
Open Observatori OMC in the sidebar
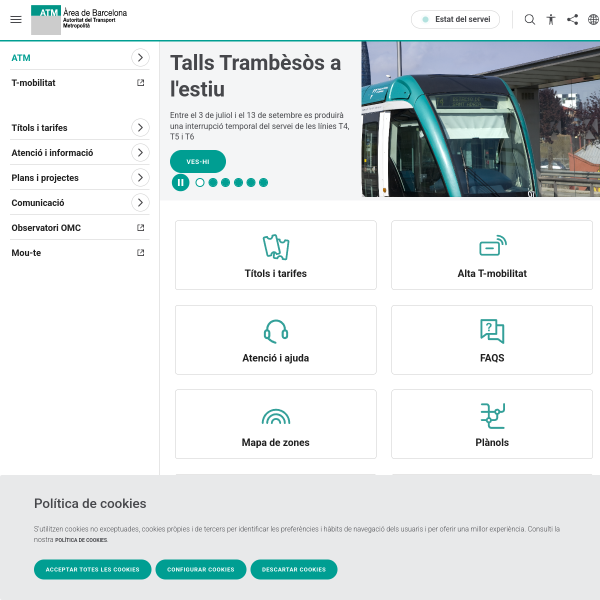click(x=46, y=228)
